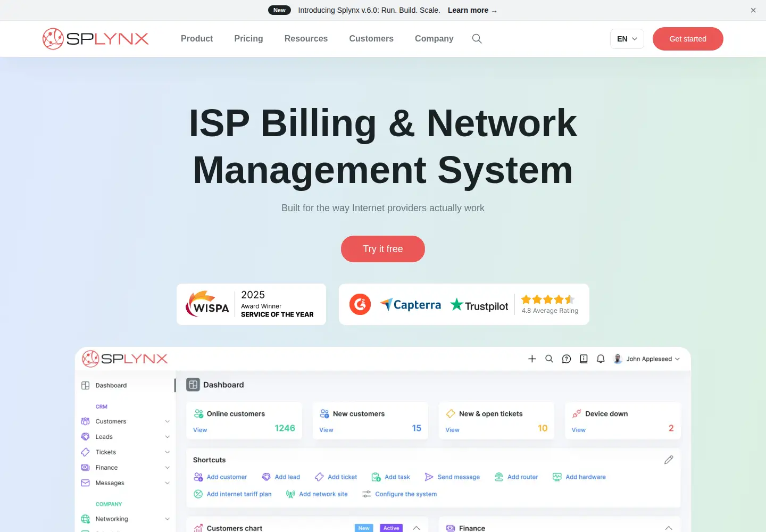
Task: Click the Add hardware shortcut
Action: [x=579, y=477]
